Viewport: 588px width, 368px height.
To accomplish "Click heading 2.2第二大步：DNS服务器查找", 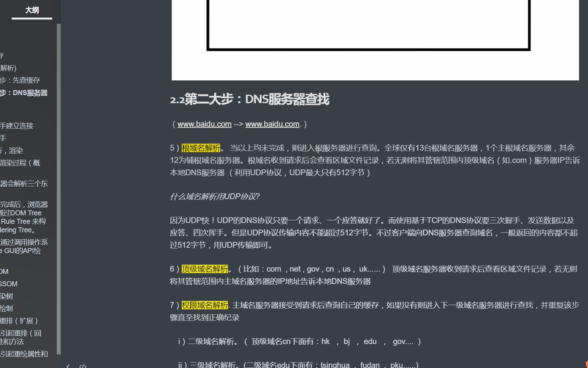I will [250, 99].
